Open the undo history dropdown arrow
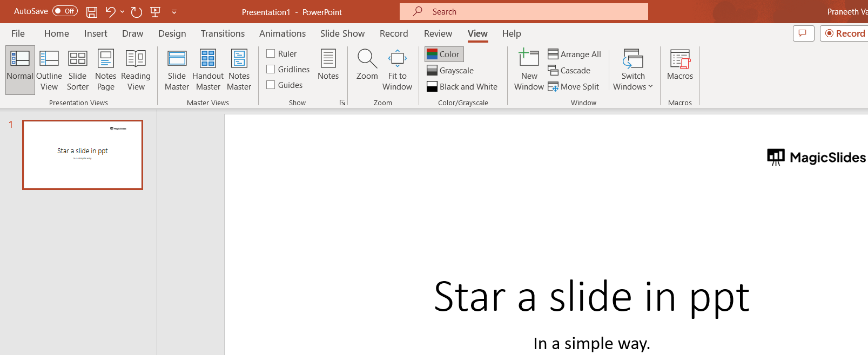Viewport: 868px width, 355px height. [123, 11]
